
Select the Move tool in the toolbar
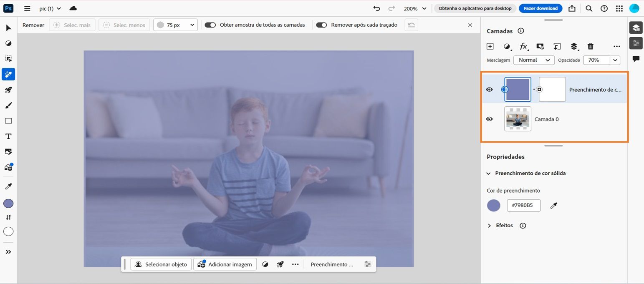coord(8,28)
